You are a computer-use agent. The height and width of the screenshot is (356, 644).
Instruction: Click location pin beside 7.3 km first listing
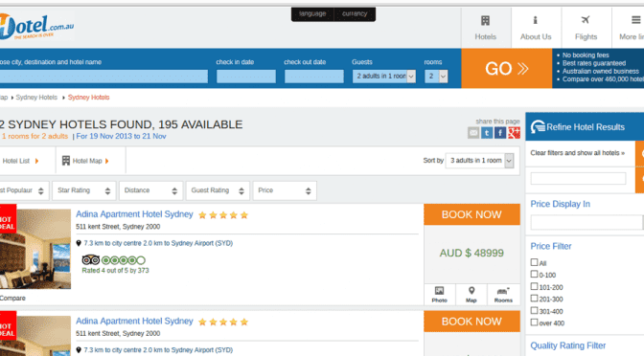point(79,243)
